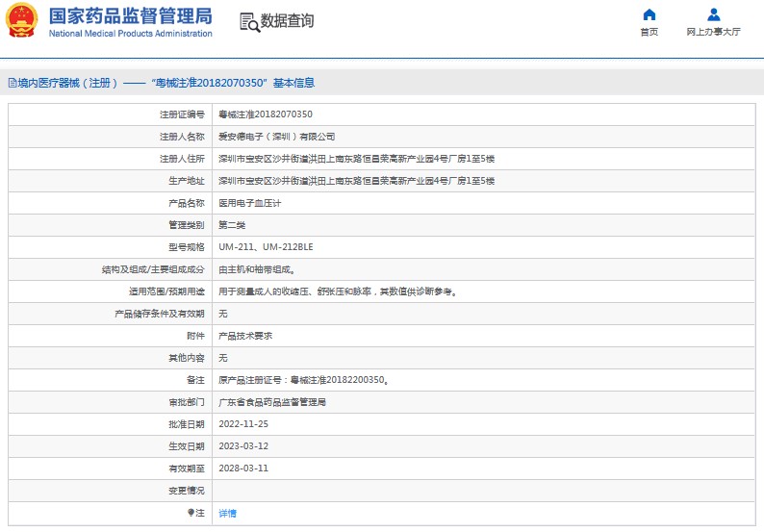Click the 生效日期 label
Image resolution: width=764 pixels, height=532 pixels.
pos(187,446)
